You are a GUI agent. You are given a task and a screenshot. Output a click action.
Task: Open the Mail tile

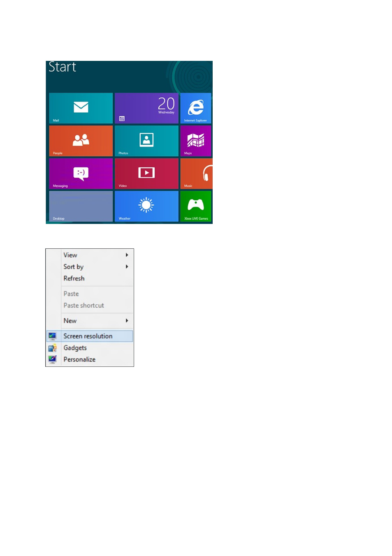(x=81, y=108)
